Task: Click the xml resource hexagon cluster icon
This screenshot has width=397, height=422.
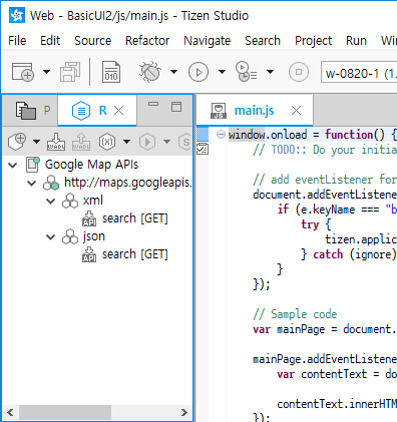Action: click(x=70, y=201)
